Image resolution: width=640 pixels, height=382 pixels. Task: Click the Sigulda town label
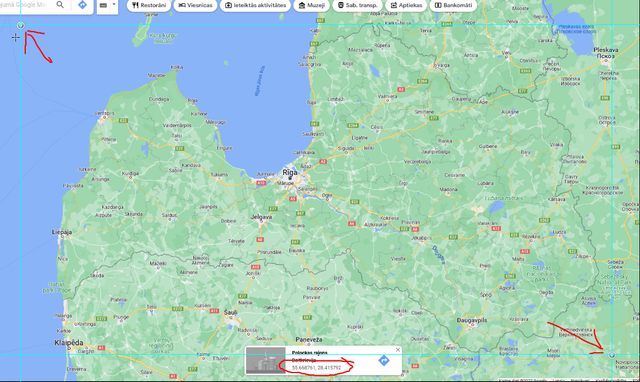pyautogui.click(x=345, y=148)
